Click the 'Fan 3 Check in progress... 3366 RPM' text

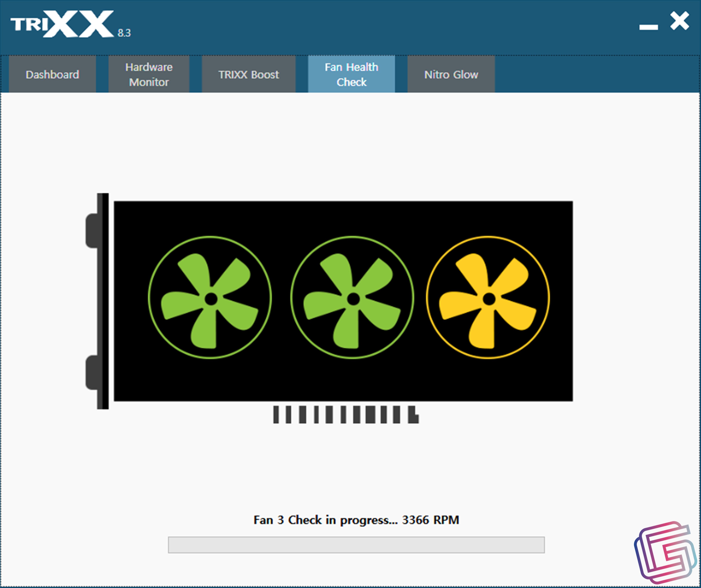pos(356,520)
